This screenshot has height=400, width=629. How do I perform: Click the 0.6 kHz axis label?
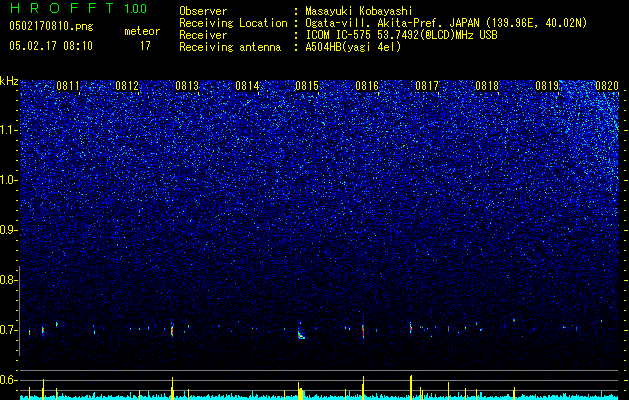[8, 380]
